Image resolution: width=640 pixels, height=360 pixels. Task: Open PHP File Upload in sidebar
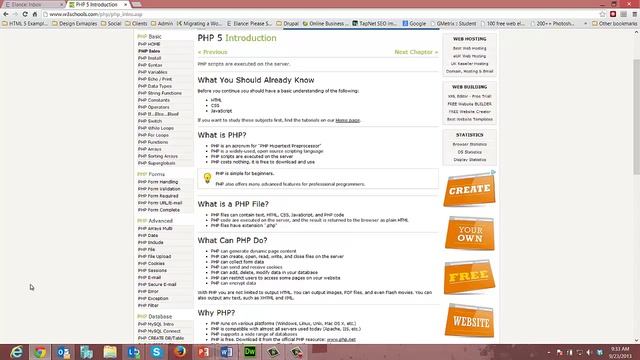154,256
